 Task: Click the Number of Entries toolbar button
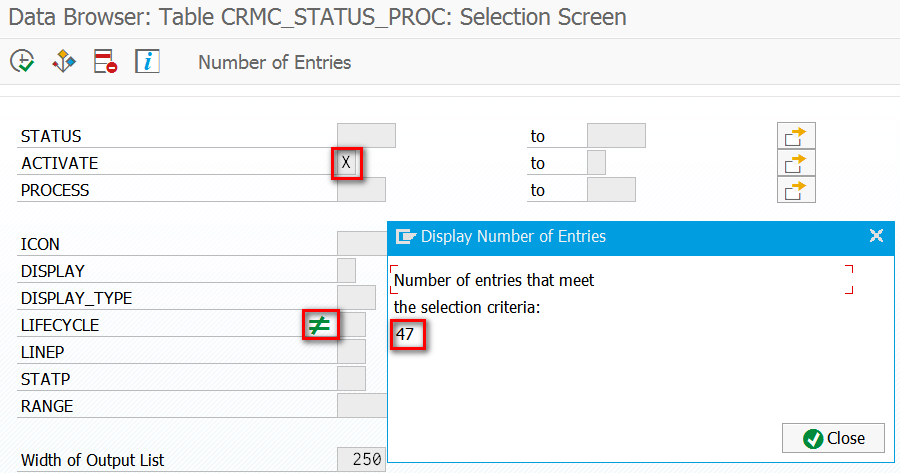[x=274, y=62]
